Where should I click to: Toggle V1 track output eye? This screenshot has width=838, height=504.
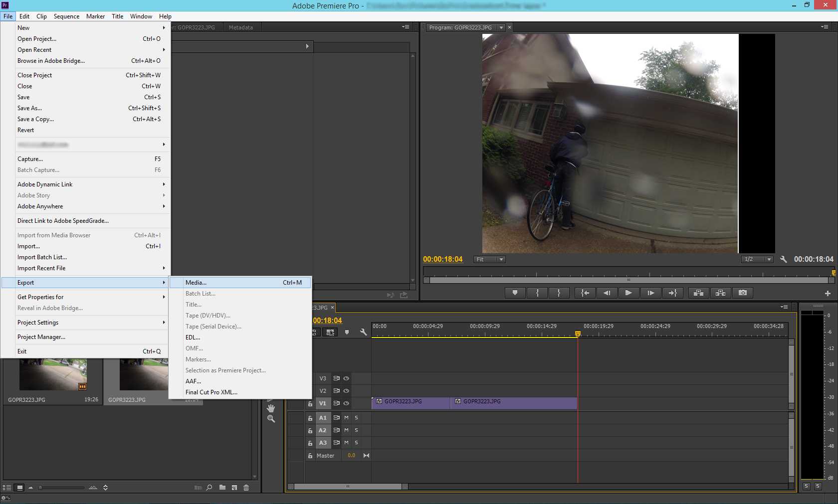click(346, 403)
